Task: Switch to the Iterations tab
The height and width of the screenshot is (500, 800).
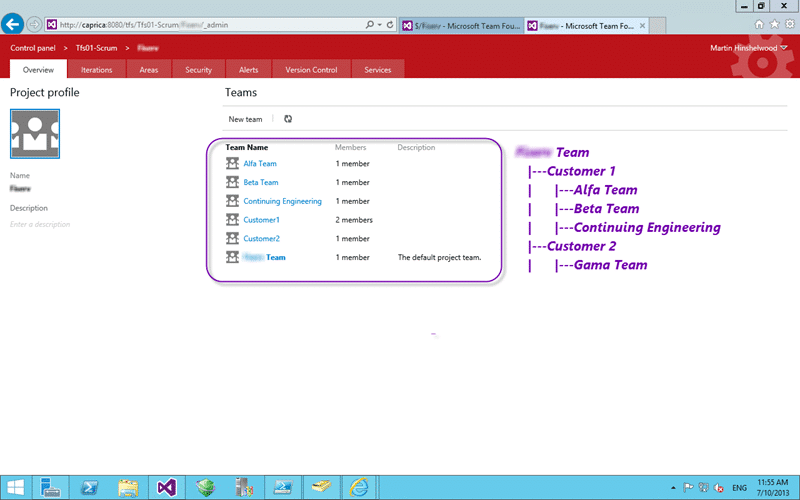Action: 96,69
